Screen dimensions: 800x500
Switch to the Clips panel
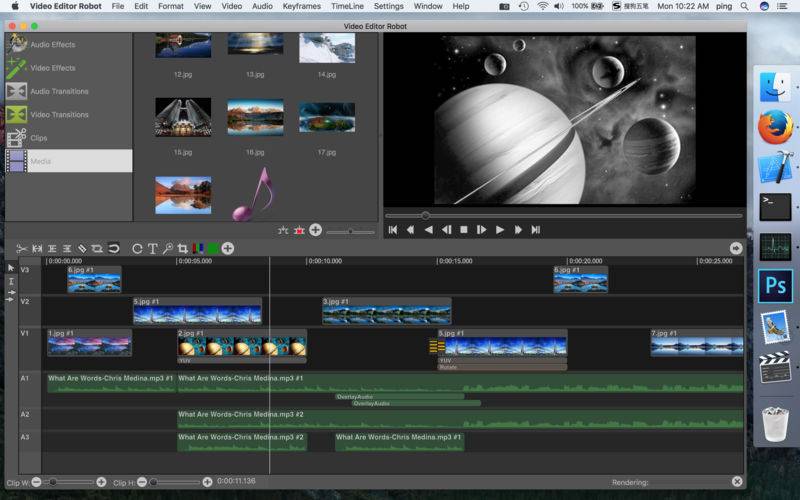pyautogui.click(x=38, y=138)
